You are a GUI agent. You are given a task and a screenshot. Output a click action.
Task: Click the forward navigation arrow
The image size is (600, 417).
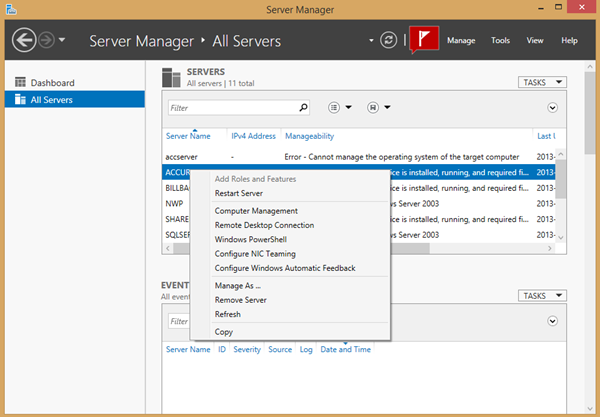(47, 41)
